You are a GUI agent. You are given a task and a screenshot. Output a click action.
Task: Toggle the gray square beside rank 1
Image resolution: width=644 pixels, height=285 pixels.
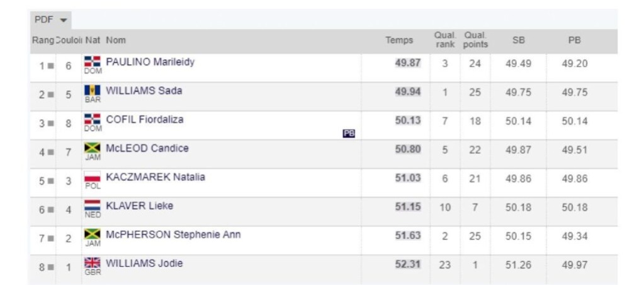50,66
